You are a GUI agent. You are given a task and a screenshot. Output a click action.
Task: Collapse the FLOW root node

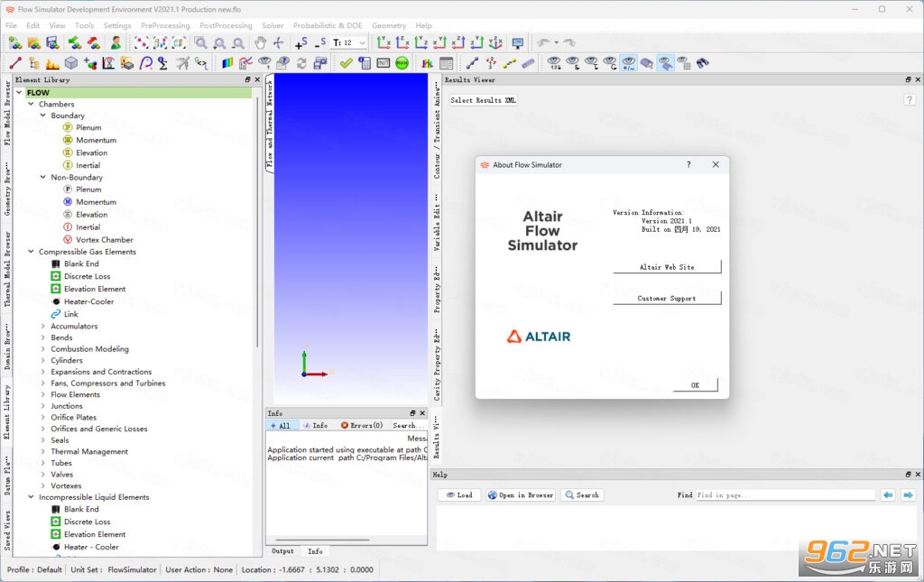(19, 92)
